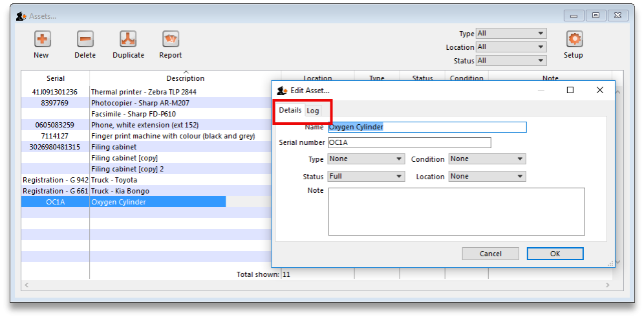Expand the Status filter dropdown in toolbar
Screen dimensions: 644x319
tap(511, 61)
